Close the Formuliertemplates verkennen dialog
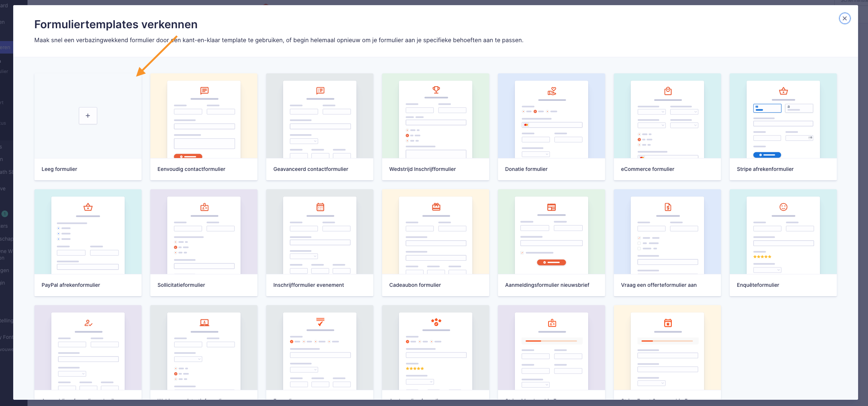868x406 pixels. (x=845, y=18)
